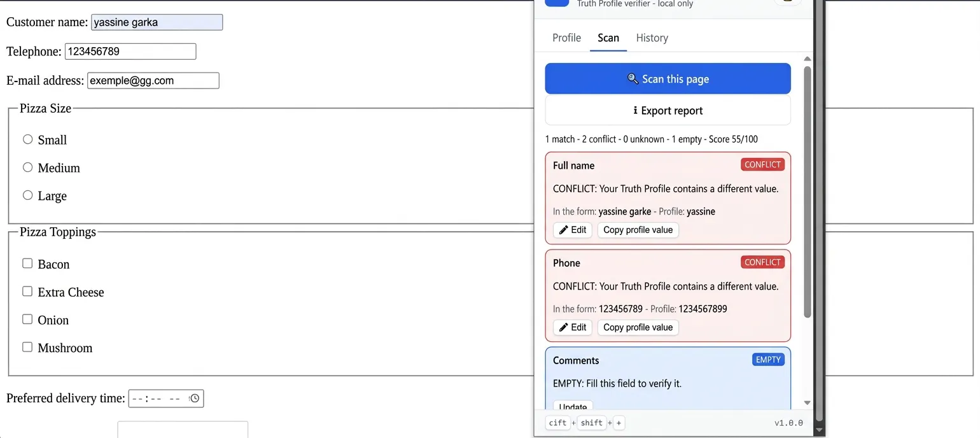The width and height of the screenshot is (980, 438).
Task: Switch to the Profile tab
Action: (x=566, y=38)
